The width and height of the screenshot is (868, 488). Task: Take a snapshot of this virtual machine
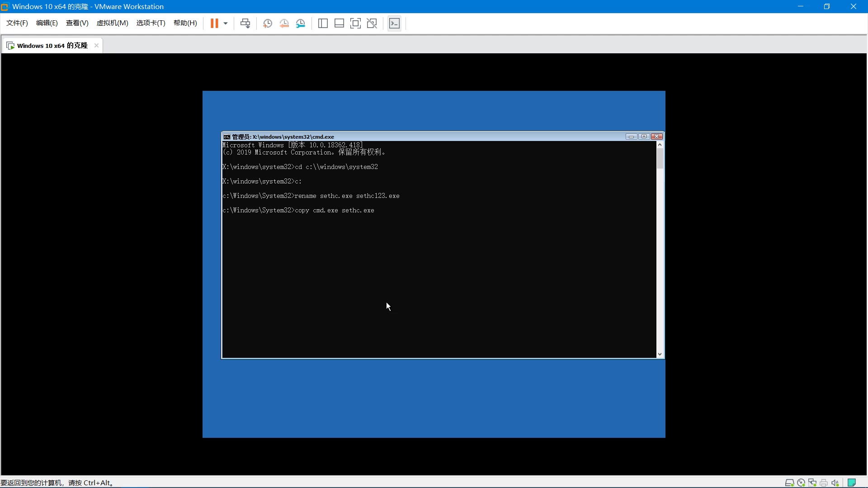click(x=267, y=23)
